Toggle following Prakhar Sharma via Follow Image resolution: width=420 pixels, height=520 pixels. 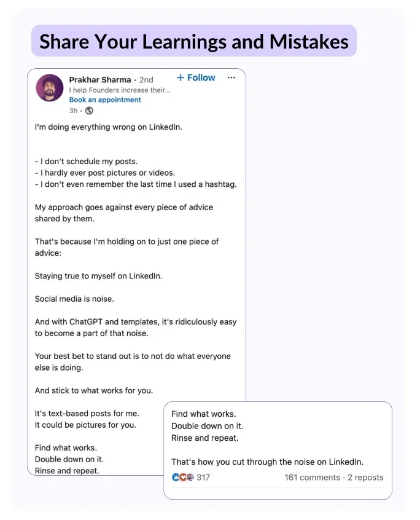tap(196, 77)
